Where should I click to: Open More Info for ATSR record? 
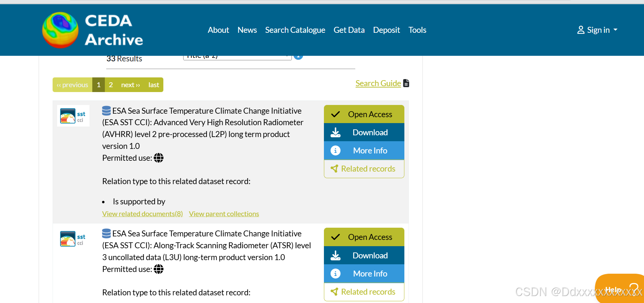coord(364,273)
